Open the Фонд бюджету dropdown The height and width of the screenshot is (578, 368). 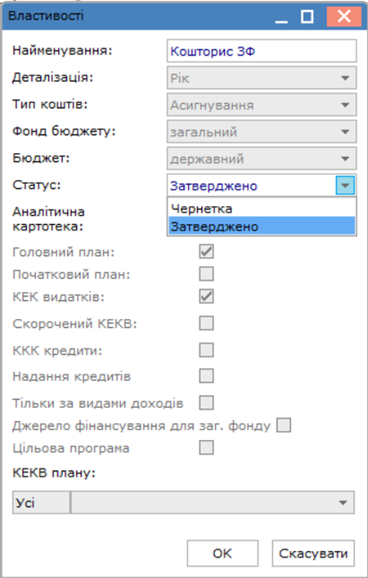coord(261,132)
